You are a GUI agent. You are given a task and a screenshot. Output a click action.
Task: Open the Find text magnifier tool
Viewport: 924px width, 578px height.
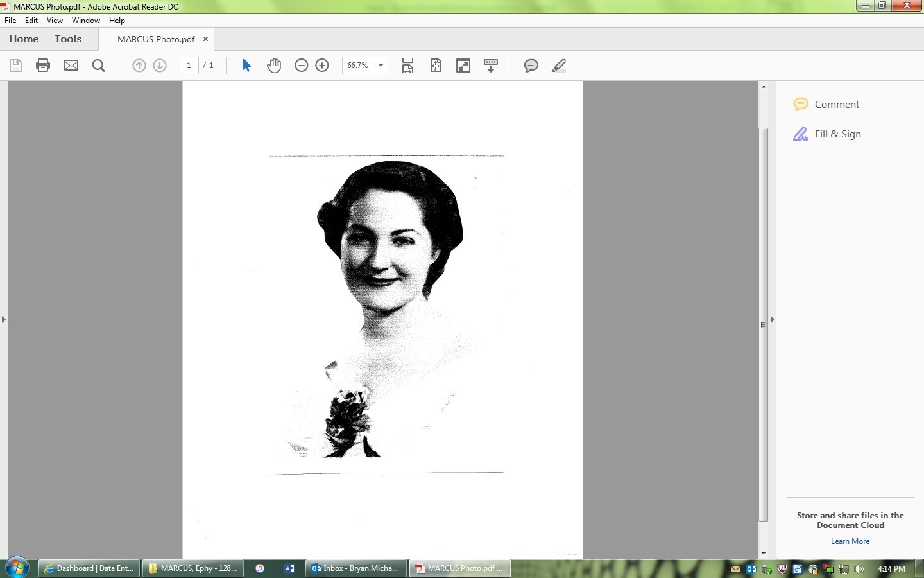98,66
